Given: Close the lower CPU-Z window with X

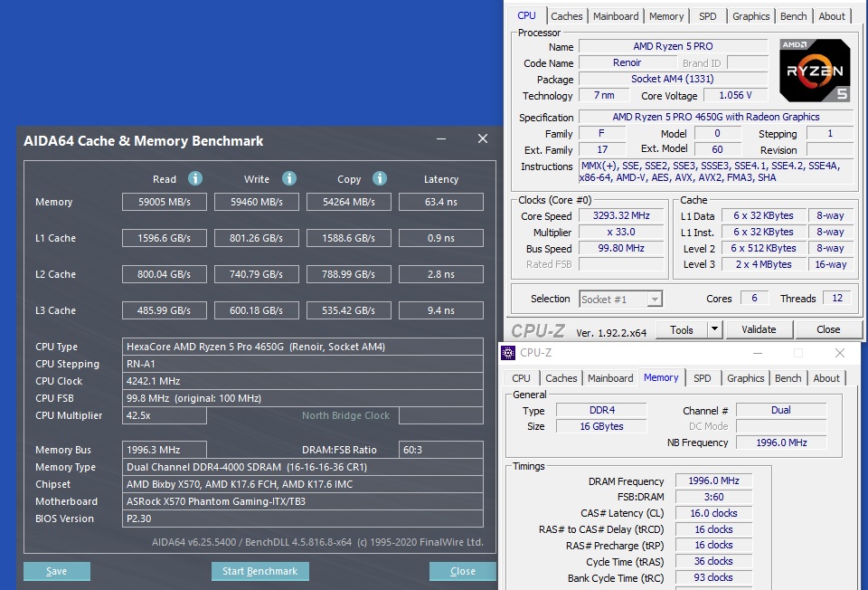Looking at the screenshot, I should point(840,353).
